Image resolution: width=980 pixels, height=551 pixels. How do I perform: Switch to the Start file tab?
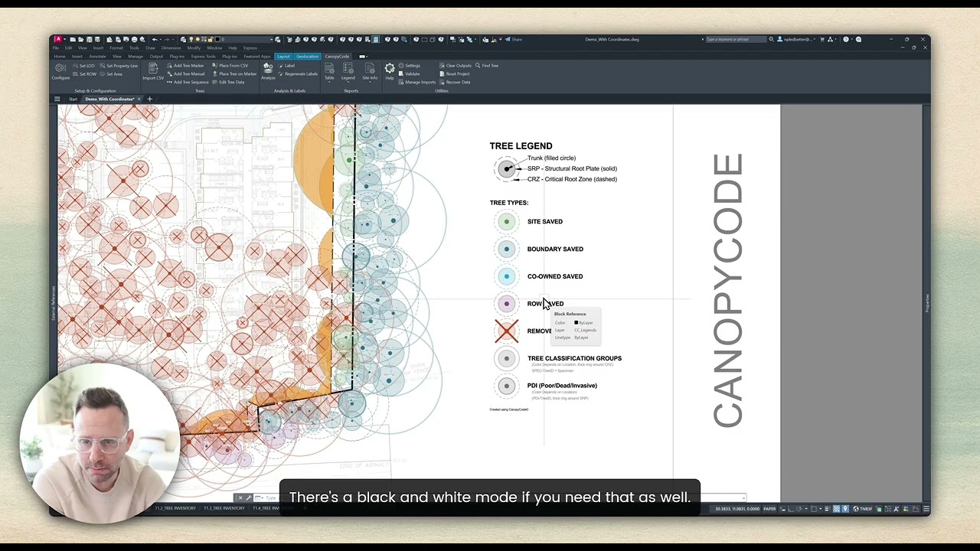(x=73, y=99)
